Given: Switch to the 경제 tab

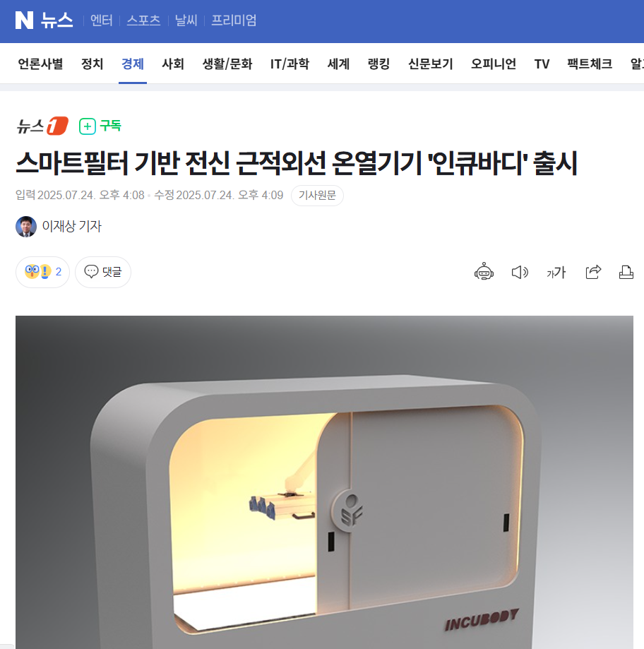Looking at the screenshot, I should 133,64.
